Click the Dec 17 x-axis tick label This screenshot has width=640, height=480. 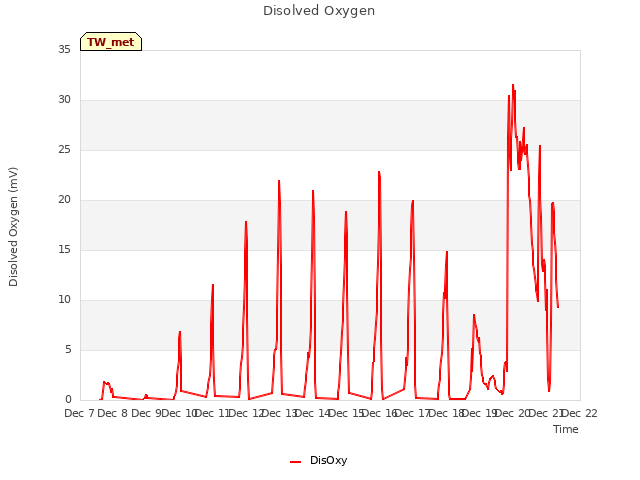click(413, 413)
